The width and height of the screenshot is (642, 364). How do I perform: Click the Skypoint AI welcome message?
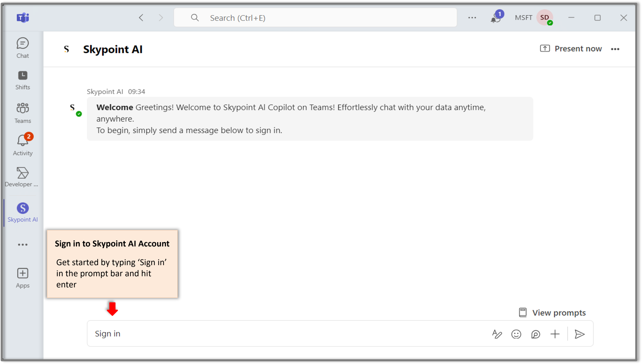[310, 119]
